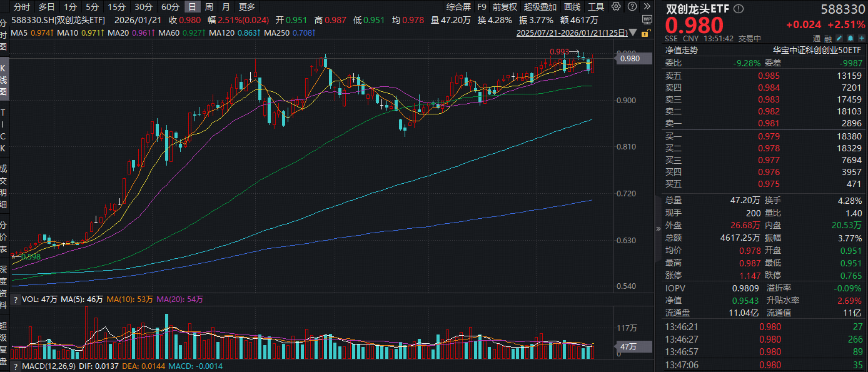Open the 更多 period dropdown

coord(245,7)
